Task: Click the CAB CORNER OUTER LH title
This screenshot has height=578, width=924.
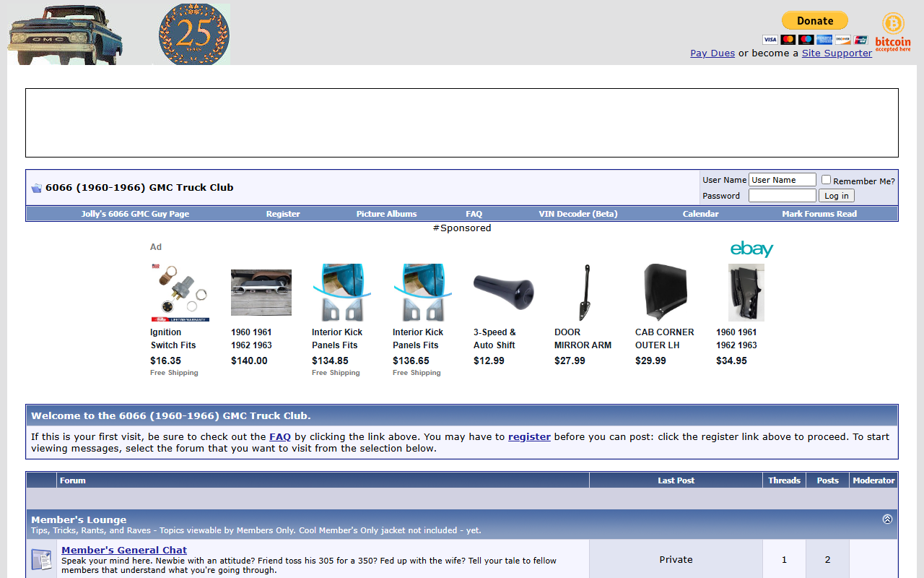Action: (664, 339)
